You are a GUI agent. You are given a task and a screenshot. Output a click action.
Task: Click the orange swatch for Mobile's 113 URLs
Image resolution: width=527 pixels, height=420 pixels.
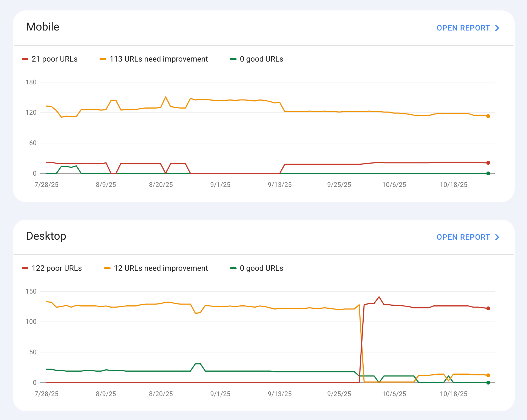click(x=103, y=59)
